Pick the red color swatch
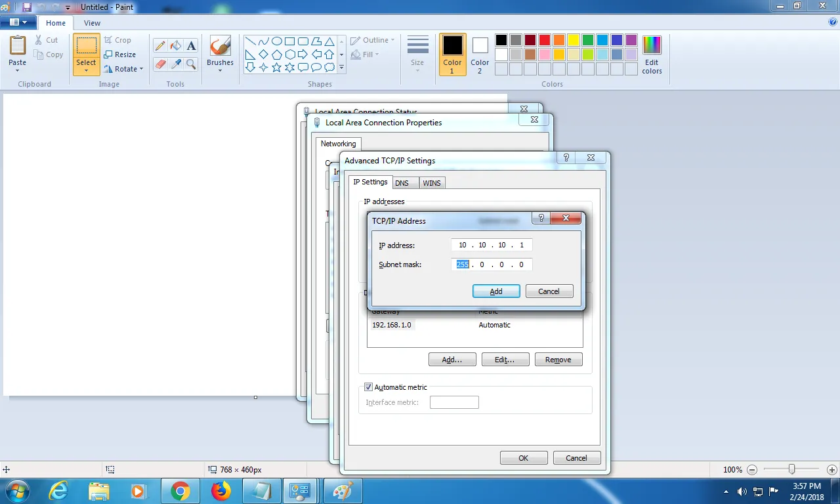This screenshot has width=840, height=504. (x=544, y=40)
